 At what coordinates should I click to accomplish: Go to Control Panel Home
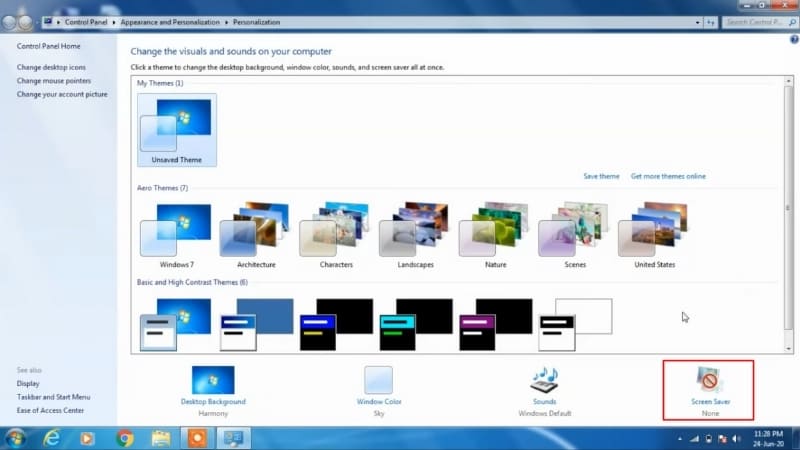tap(48, 46)
